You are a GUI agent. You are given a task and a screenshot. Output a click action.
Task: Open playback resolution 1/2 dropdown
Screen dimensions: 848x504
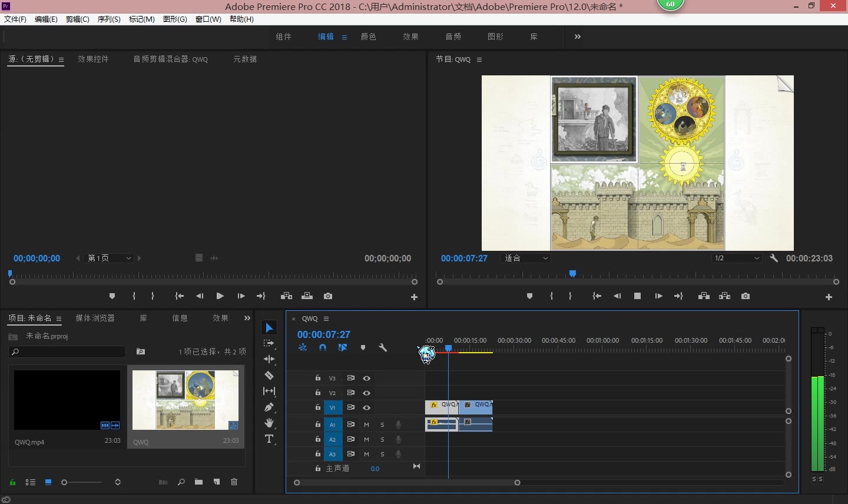[736, 258]
